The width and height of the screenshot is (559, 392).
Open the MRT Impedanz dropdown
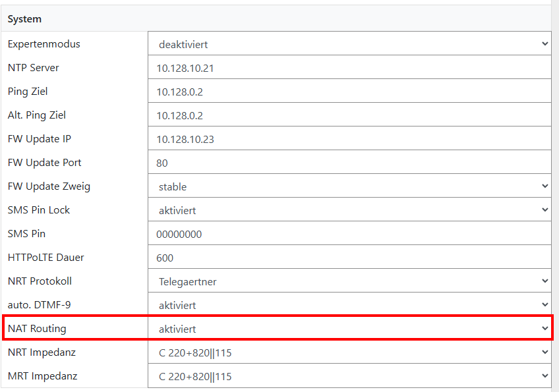(x=349, y=376)
